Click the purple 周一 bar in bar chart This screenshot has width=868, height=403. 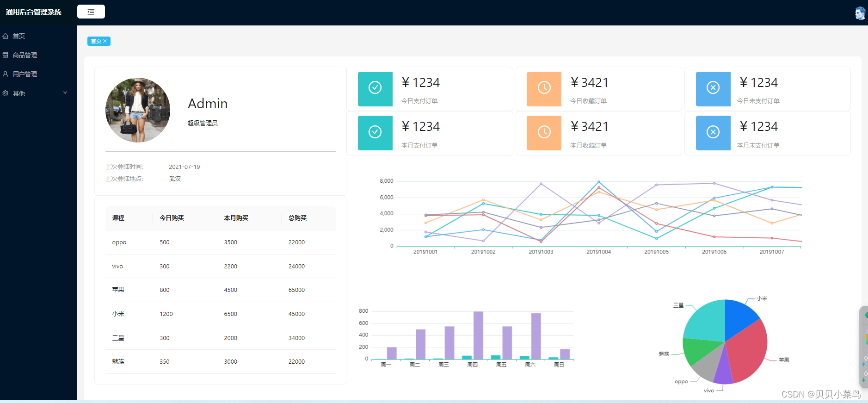[x=392, y=353]
